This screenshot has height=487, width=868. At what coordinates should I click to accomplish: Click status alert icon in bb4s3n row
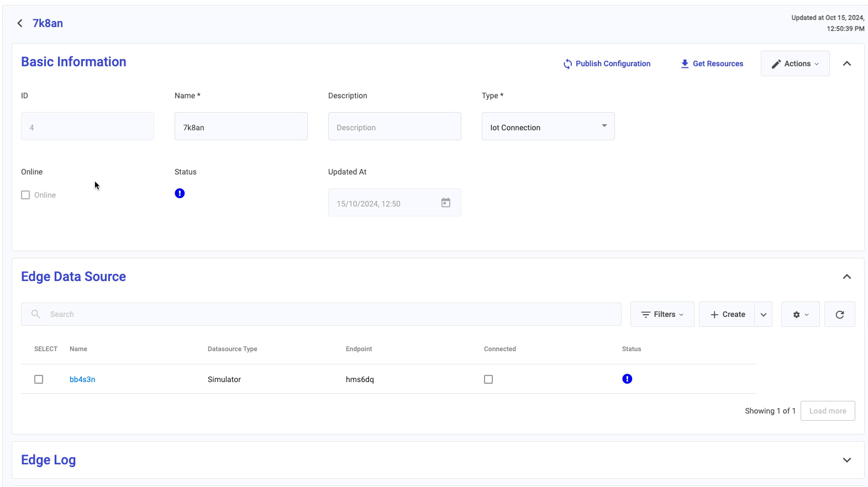tap(627, 379)
